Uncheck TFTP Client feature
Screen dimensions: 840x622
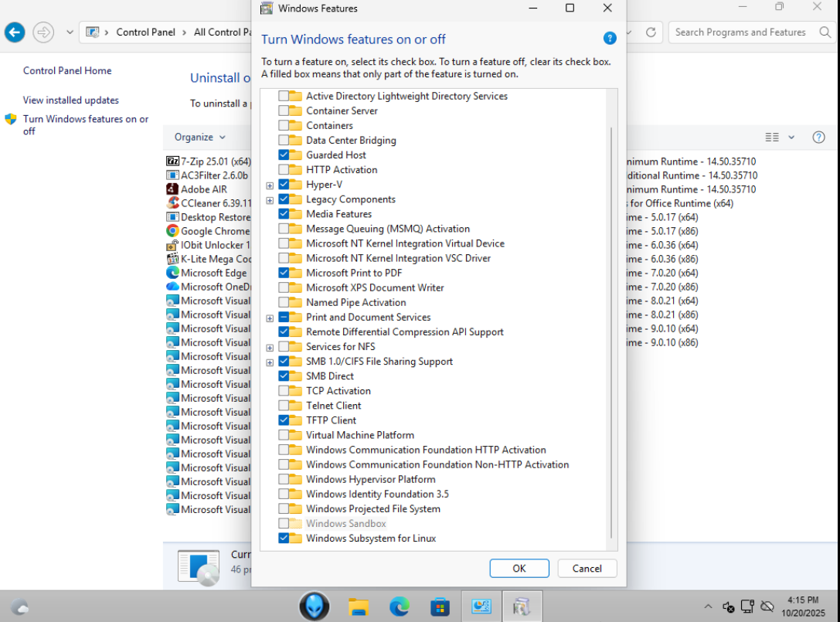point(284,420)
